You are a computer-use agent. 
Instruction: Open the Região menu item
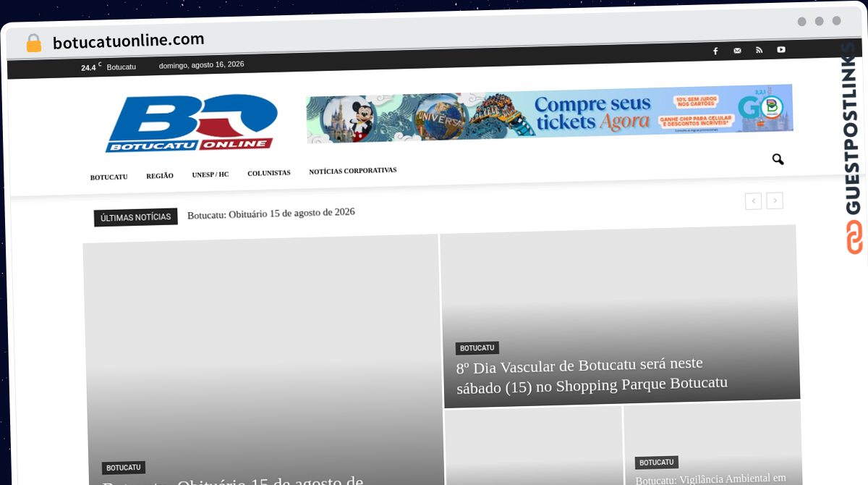pos(160,176)
